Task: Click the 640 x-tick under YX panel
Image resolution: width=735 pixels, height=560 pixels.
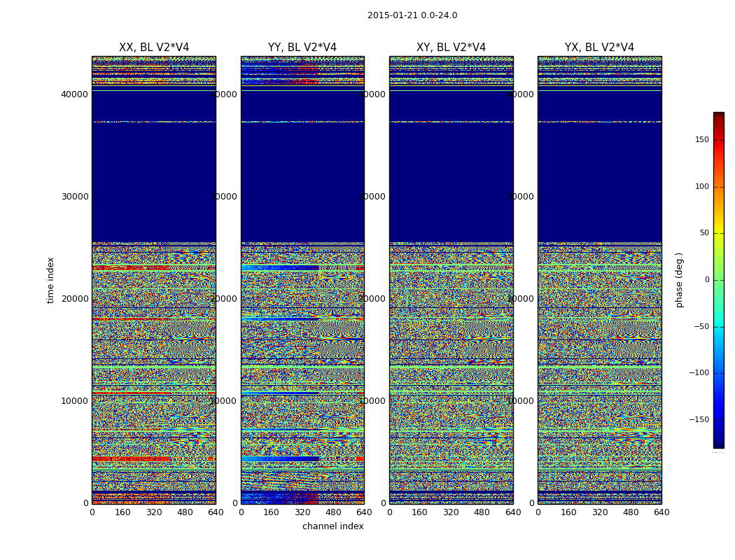Action: click(661, 512)
